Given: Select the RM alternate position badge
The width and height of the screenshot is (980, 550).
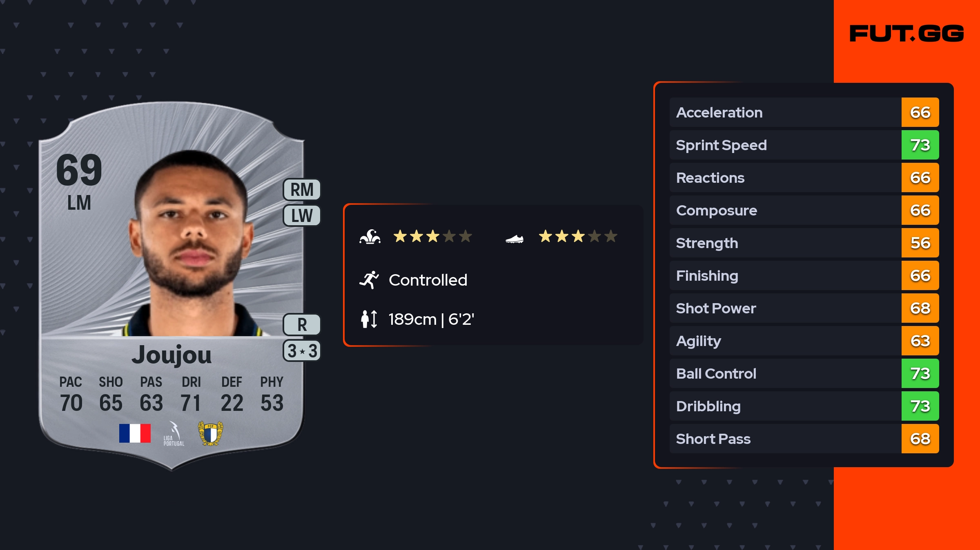Looking at the screenshot, I should coord(302,190).
